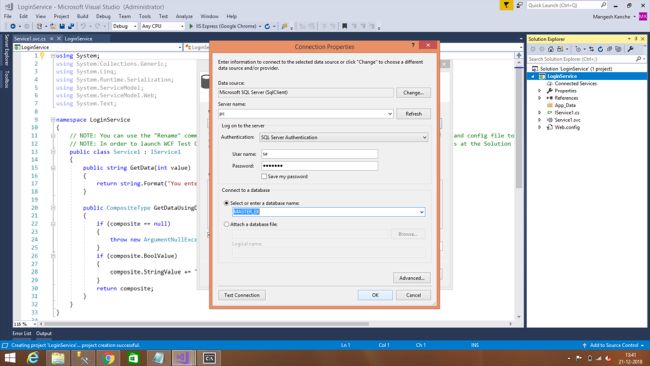Open the database name dropdown
Screen dimensions: 650x366
(422, 212)
